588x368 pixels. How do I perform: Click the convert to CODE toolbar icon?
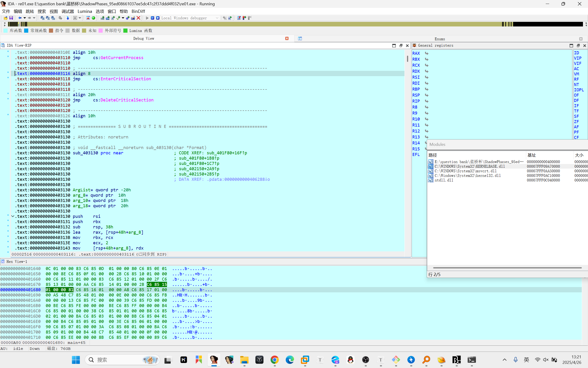pos(102,18)
